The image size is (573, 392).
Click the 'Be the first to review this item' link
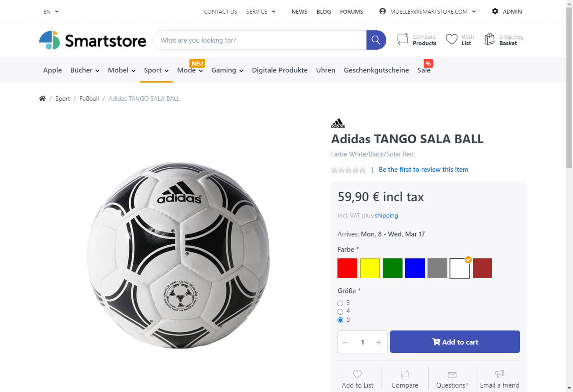click(423, 169)
